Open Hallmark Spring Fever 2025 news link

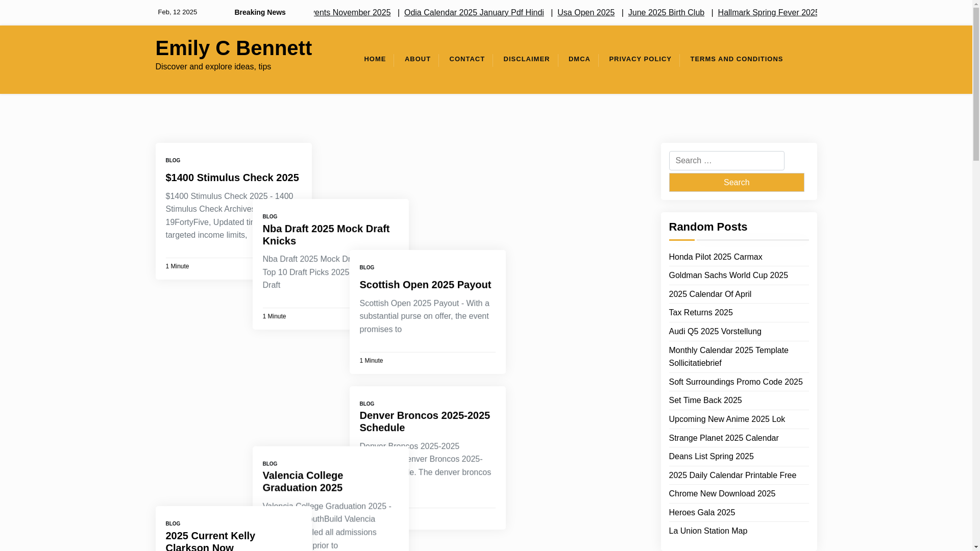pyautogui.click(x=767, y=13)
